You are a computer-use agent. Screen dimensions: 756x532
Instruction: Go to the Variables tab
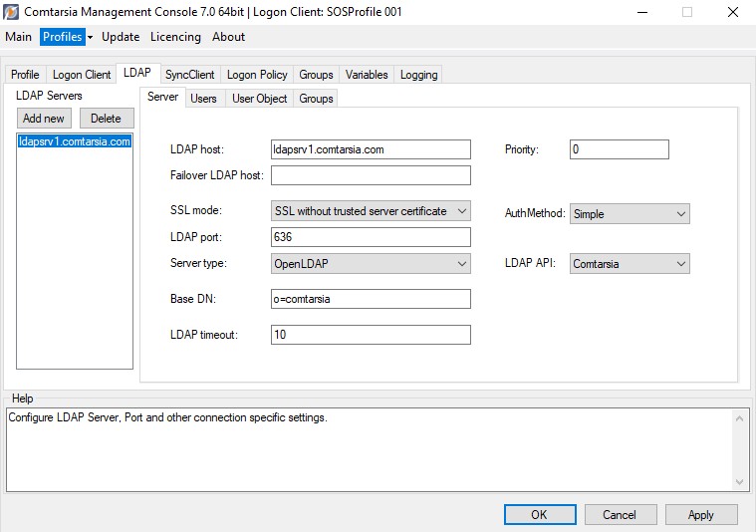[x=367, y=75]
